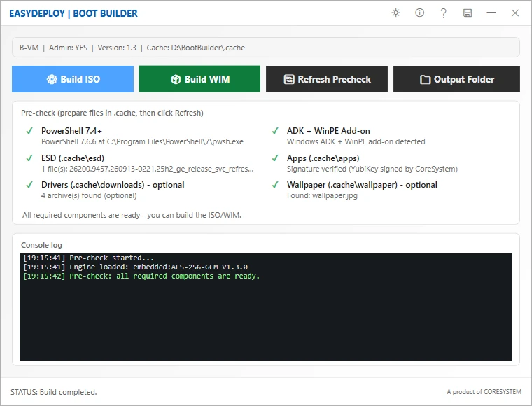Viewport: 532px width, 406px height.
Task: Click the 'STATUS: Build completed.' status text
Action: (54, 392)
